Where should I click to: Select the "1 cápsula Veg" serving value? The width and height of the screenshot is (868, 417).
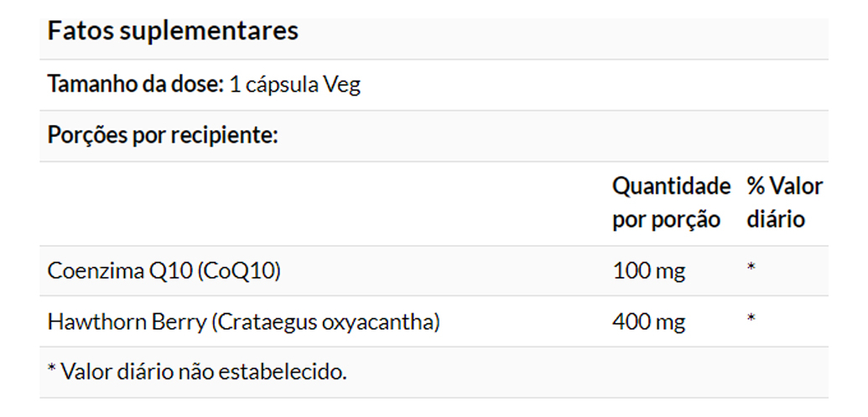294,85
